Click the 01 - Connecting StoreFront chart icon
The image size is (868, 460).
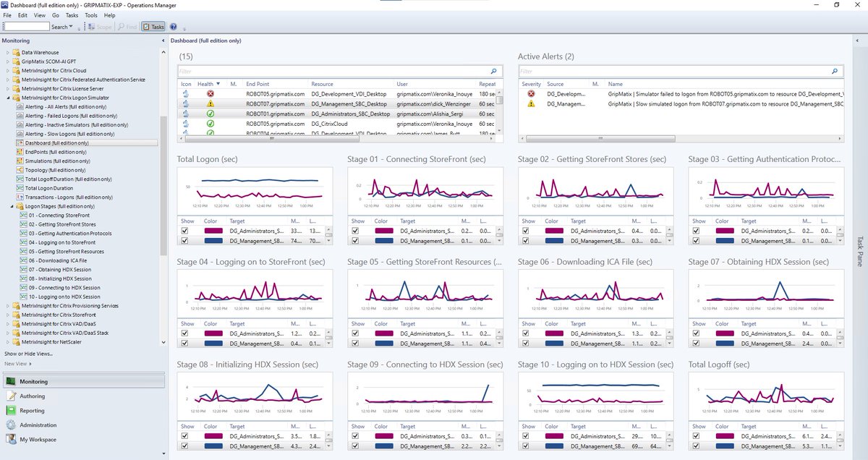[24, 216]
